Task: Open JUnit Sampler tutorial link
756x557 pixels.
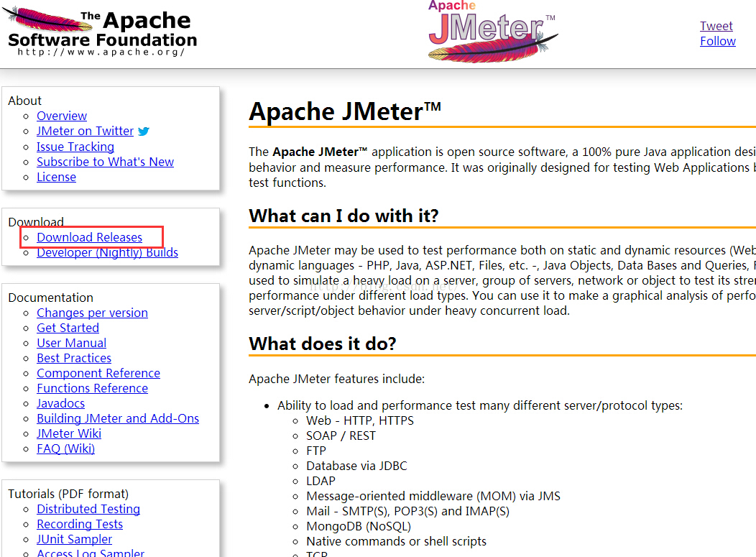Action: pyautogui.click(x=74, y=539)
